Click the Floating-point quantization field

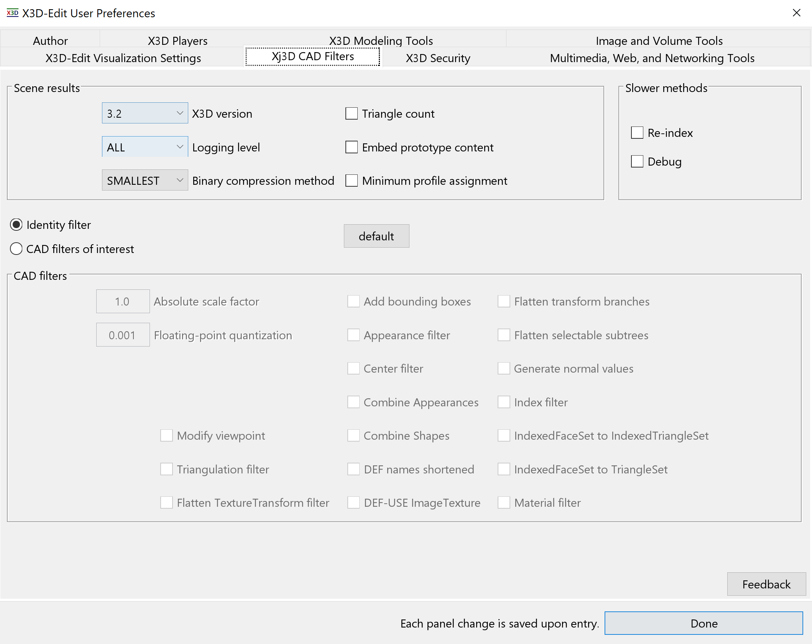tap(123, 335)
